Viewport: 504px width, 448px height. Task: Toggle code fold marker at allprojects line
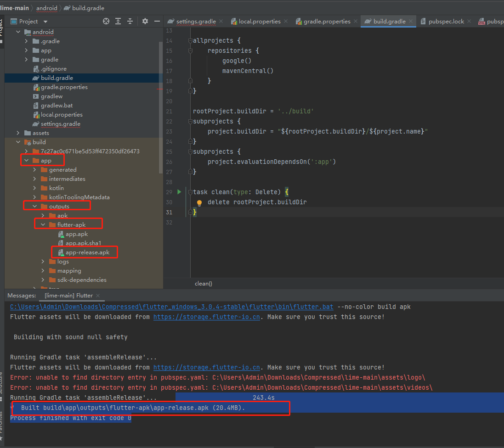pyautogui.click(x=190, y=41)
